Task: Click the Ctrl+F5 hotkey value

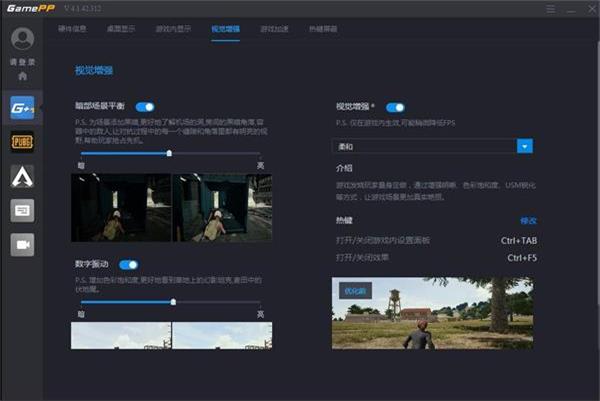Action: tap(522, 258)
